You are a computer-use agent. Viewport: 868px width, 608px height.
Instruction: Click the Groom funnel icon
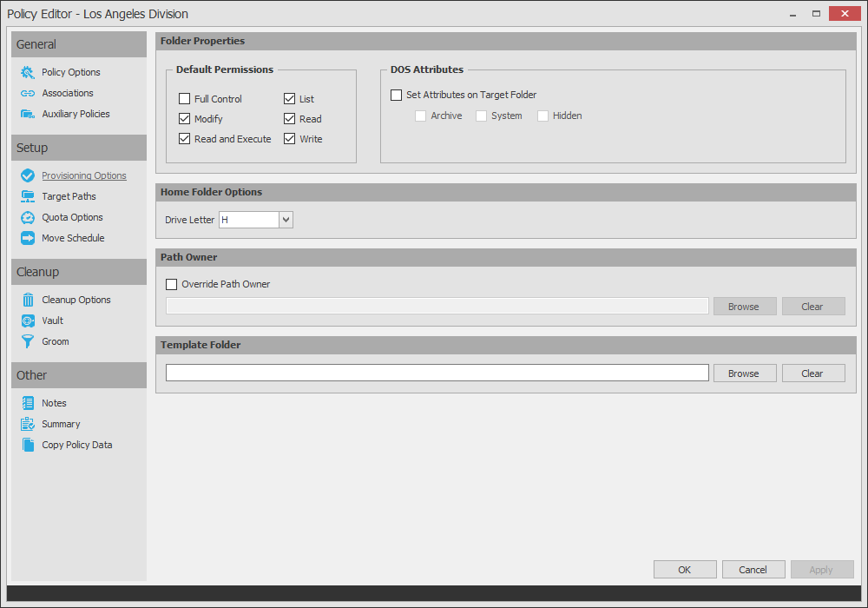[28, 341]
